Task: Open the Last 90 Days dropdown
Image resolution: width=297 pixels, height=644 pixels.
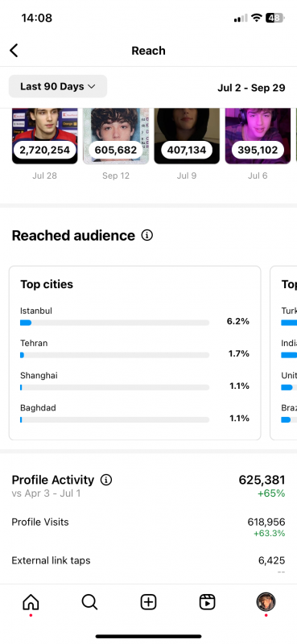Action: (58, 86)
